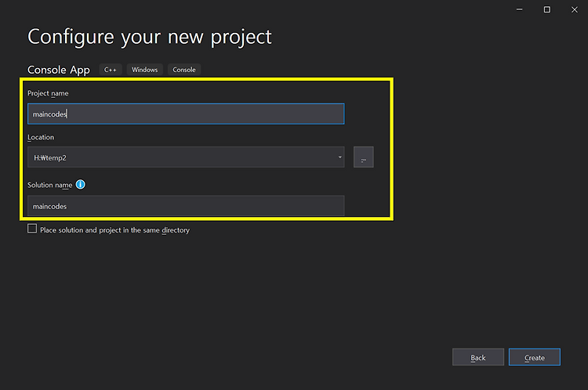Minimize the dialog window
Image resolution: width=588 pixels, height=390 pixels.
[519, 9]
